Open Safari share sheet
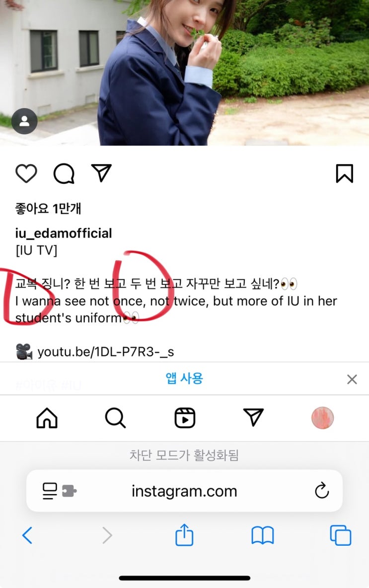Screen dimensions: 369x588 tap(184, 535)
